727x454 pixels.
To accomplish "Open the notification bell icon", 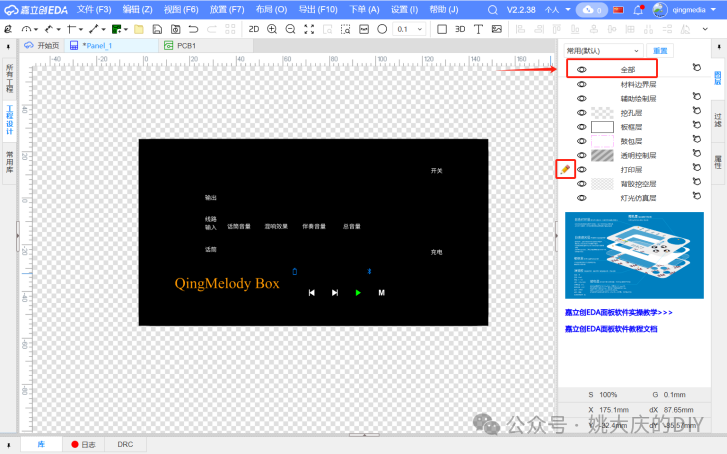I will point(638,10).
